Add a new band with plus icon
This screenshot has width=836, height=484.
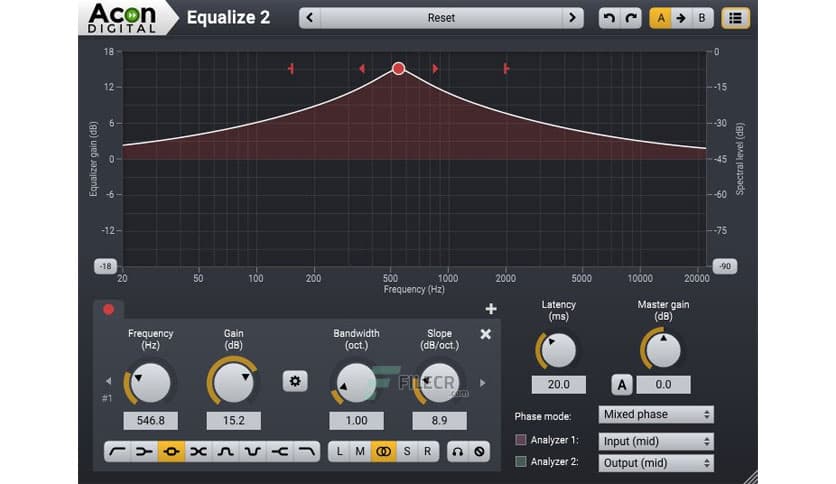tap(491, 309)
